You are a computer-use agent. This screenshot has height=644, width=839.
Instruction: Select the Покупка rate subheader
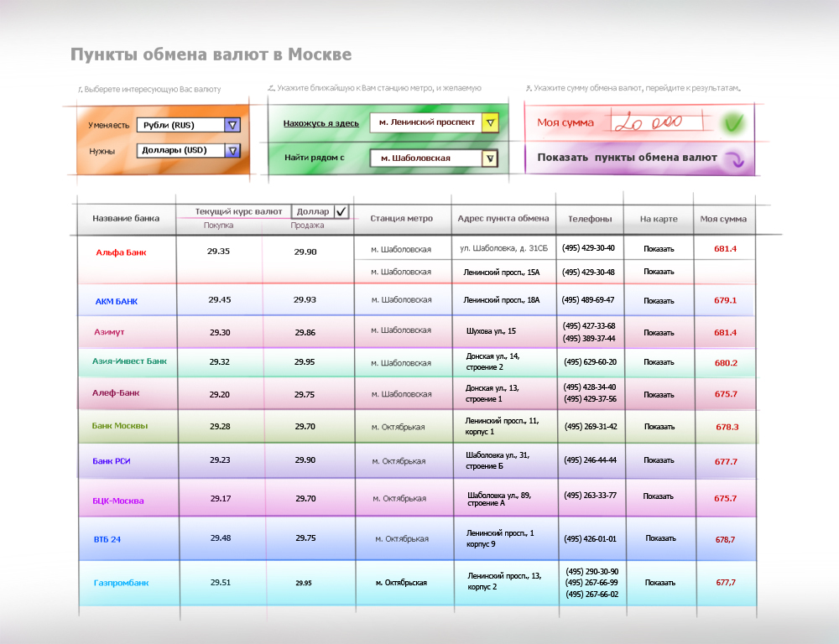(x=219, y=226)
